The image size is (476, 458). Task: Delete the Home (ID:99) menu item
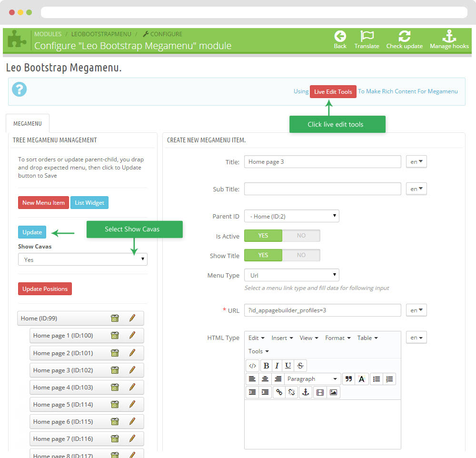pyautogui.click(x=115, y=319)
